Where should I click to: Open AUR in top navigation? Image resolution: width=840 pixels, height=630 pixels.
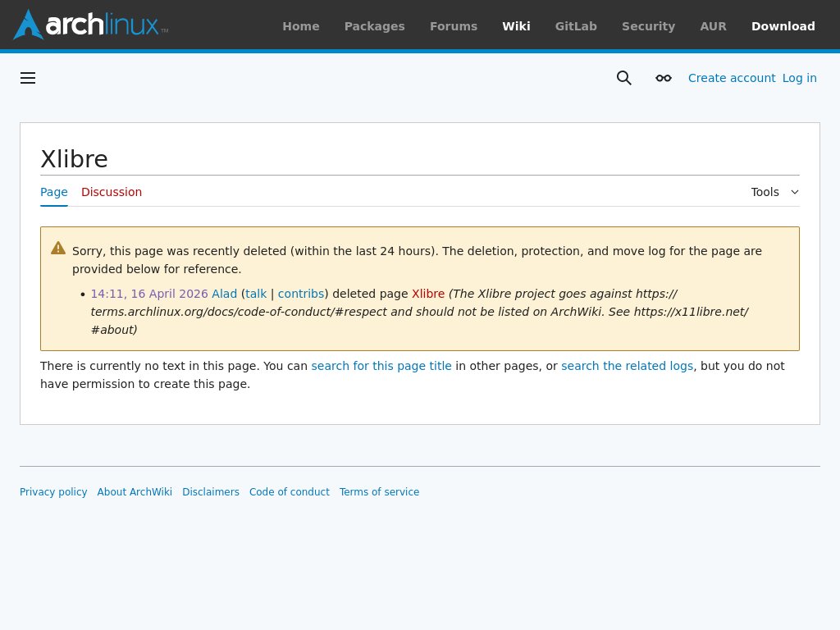tap(713, 26)
